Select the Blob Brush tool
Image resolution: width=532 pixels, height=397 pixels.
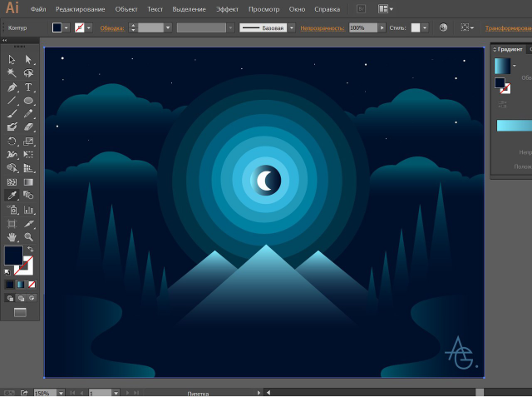pos(12,127)
